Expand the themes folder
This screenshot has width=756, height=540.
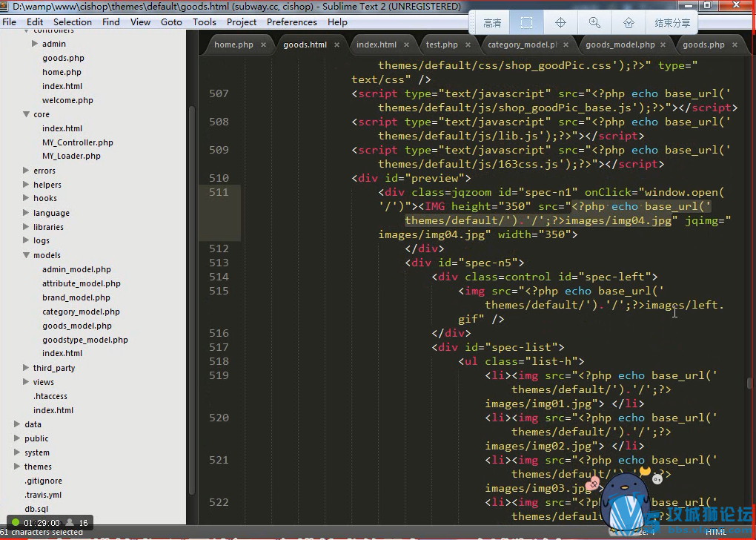pos(17,466)
